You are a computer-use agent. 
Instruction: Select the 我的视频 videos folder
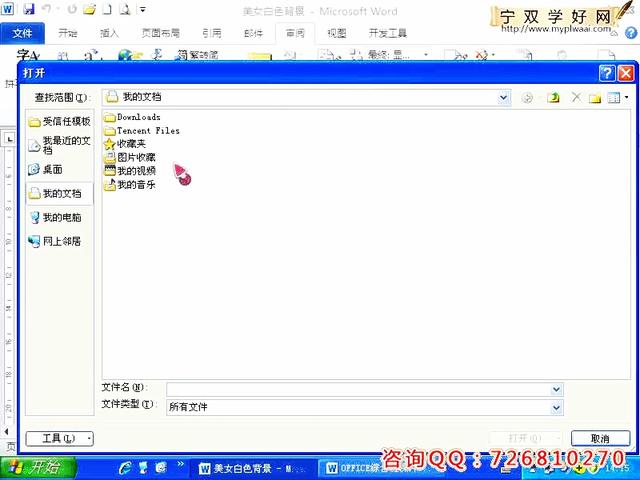pos(129,171)
